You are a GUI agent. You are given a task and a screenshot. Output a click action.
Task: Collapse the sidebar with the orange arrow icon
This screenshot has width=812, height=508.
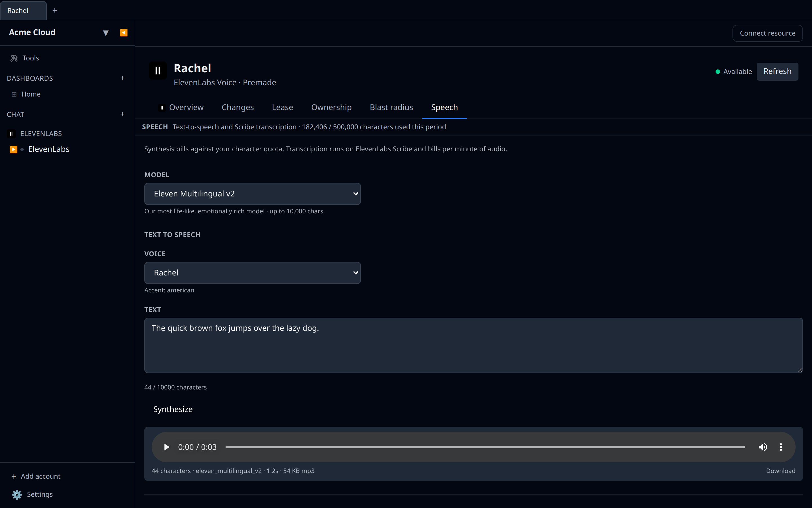pos(123,32)
